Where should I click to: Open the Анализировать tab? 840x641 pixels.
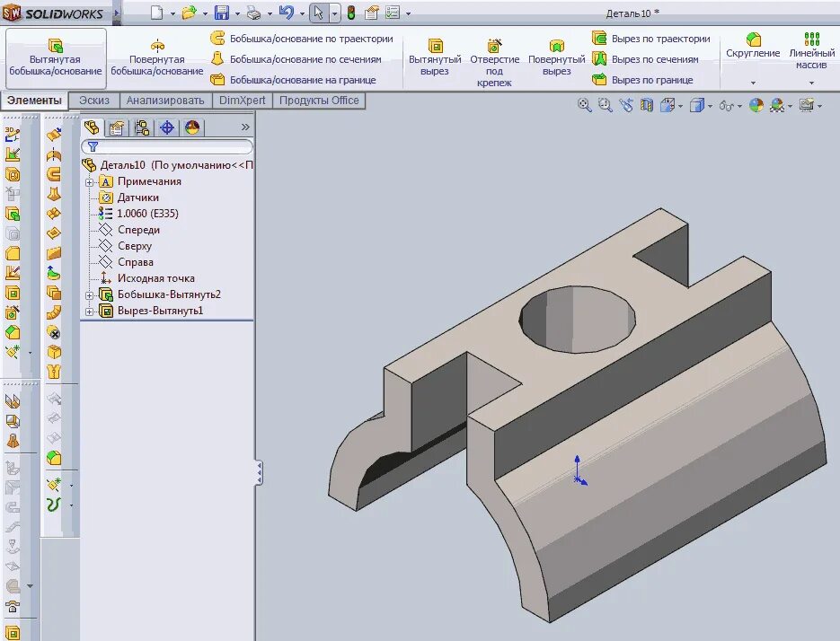[165, 101]
